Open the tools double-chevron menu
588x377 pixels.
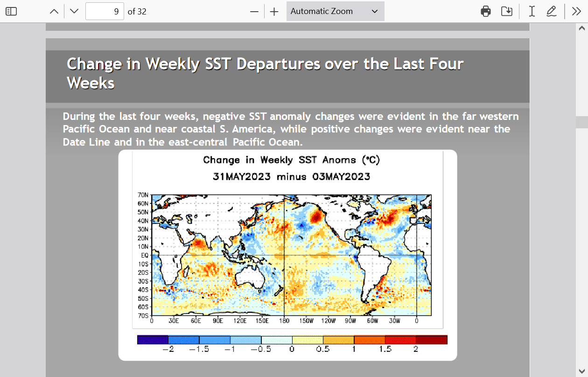pos(576,11)
